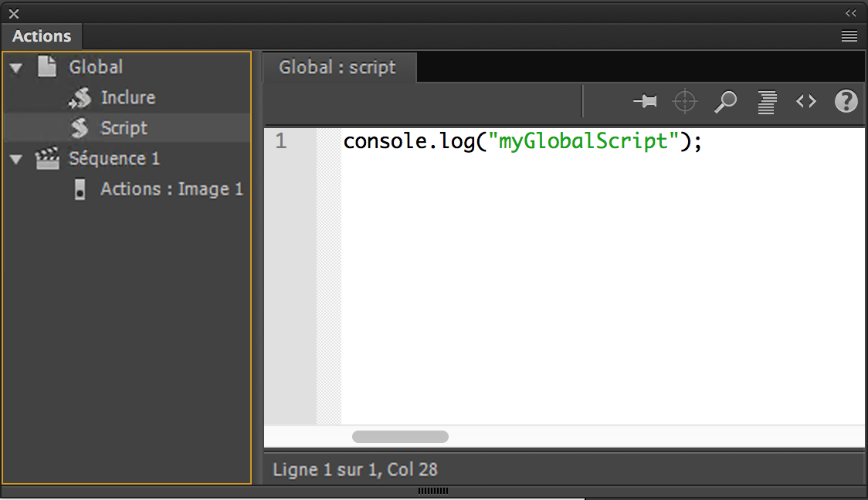
Task: Collapse the panel with the double-chevron arrows
Action: (x=850, y=12)
